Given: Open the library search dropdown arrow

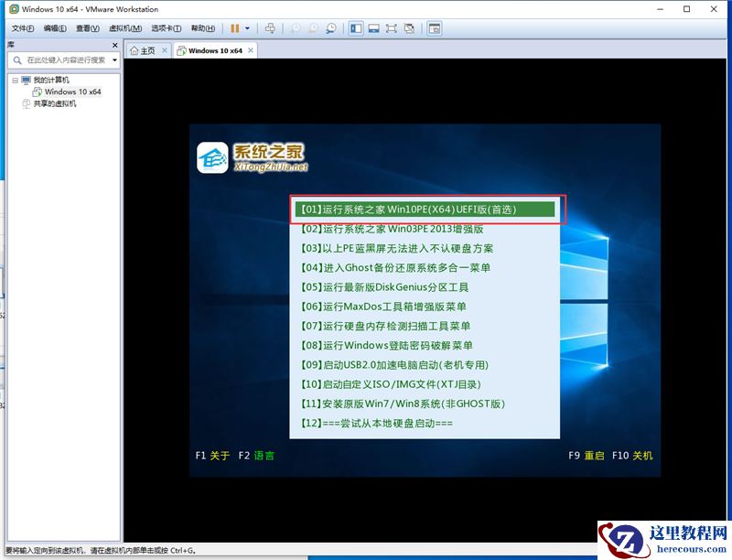Looking at the screenshot, I should [115, 60].
